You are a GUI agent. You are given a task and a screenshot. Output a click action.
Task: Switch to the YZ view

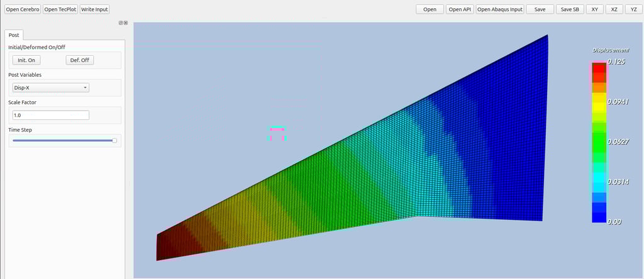(x=634, y=9)
